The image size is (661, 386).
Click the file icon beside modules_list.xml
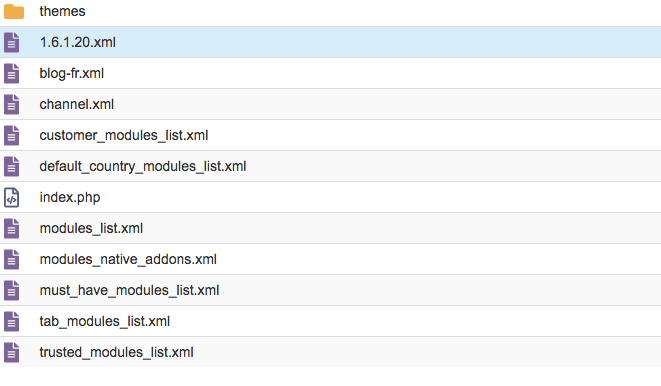click(x=12, y=228)
